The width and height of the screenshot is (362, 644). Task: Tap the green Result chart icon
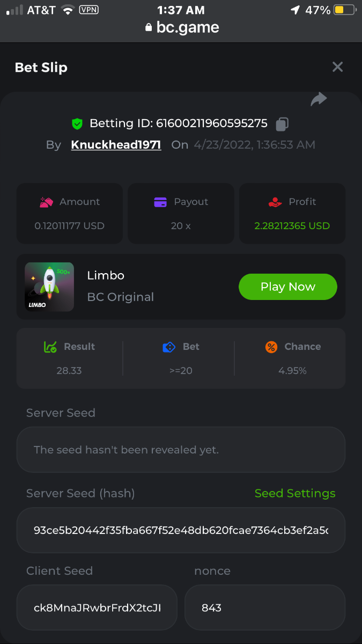[50, 347]
